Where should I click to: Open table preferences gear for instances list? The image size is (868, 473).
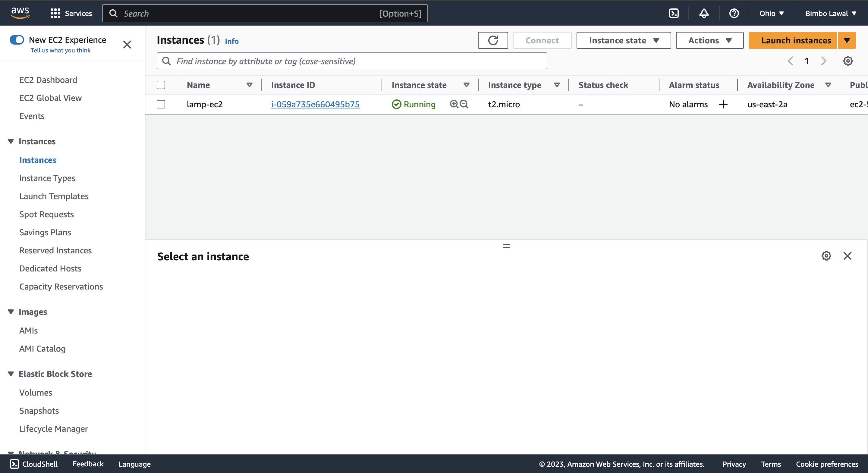[848, 61]
